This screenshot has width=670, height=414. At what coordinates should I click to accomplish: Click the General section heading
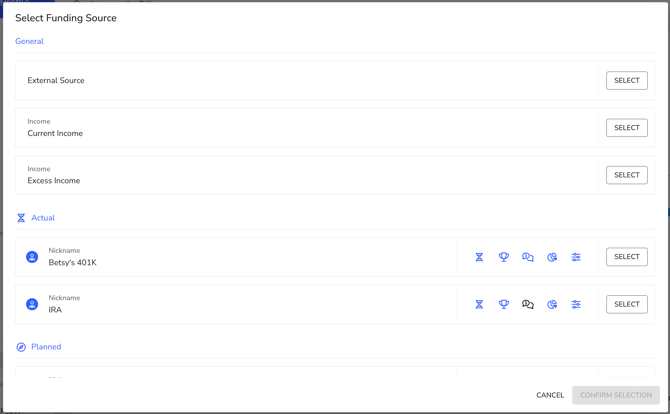29,41
